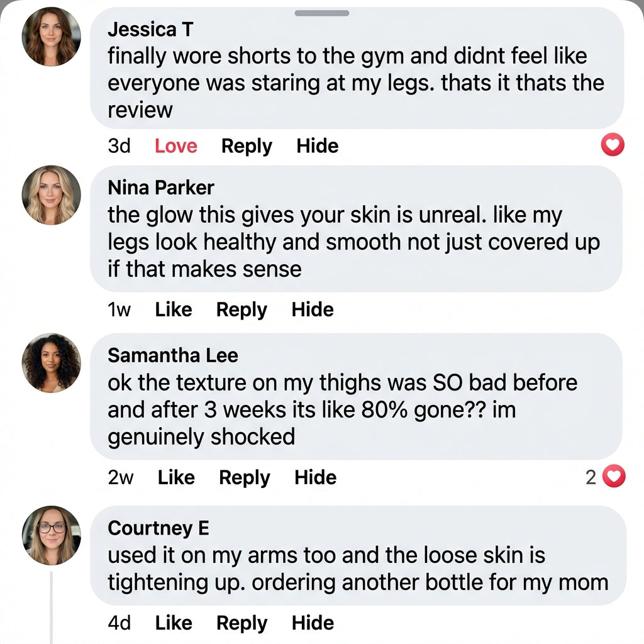Click the heart reaction on Jessica T's comment
Image resolution: width=644 pixels, height=644 pixels.
tap(613, 146)
